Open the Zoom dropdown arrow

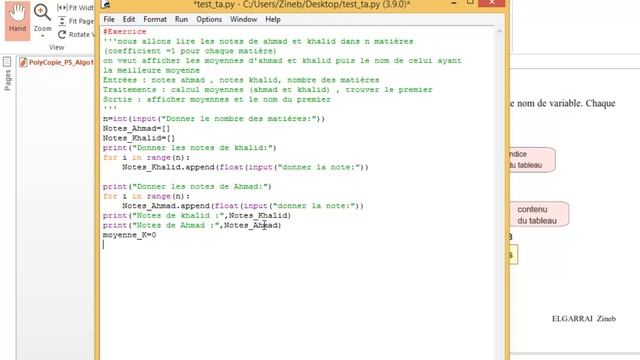coord(42,36)
